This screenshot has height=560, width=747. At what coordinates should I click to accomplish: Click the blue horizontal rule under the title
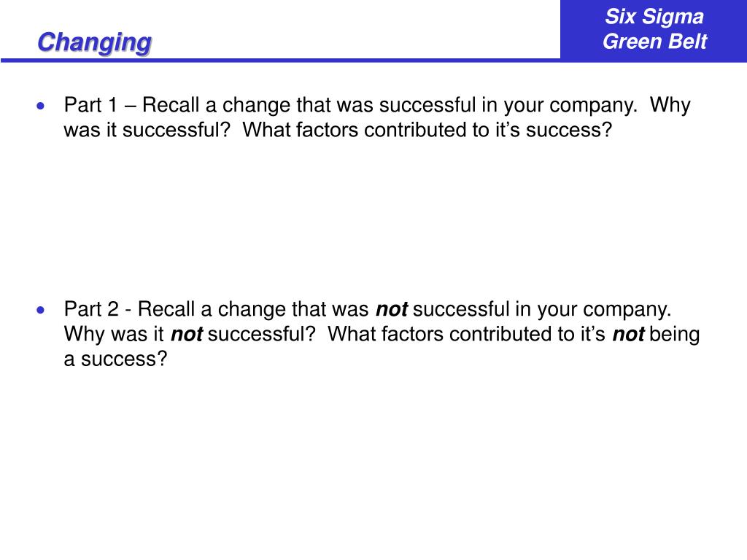[x=280, y=61]
